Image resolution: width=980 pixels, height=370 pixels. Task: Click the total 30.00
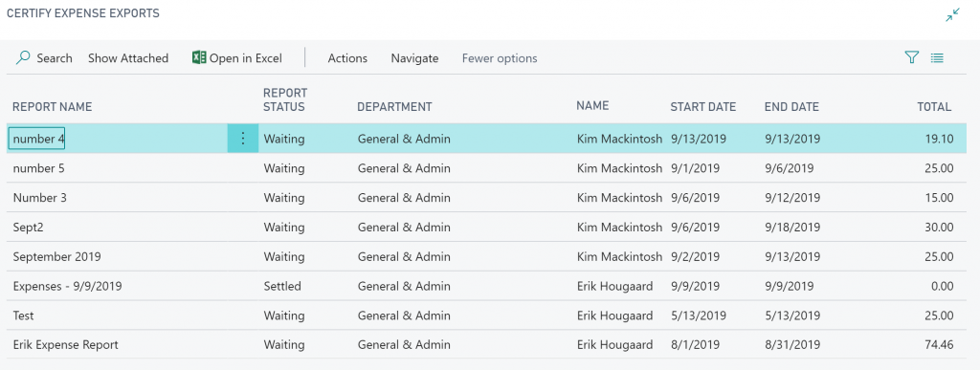click(939, 228)
